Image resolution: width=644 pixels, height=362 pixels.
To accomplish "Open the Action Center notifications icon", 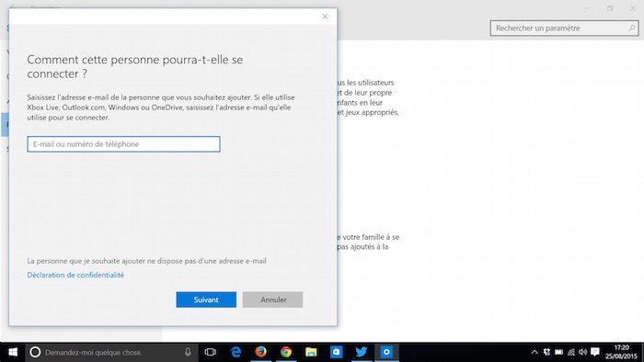I will [595, 352].
